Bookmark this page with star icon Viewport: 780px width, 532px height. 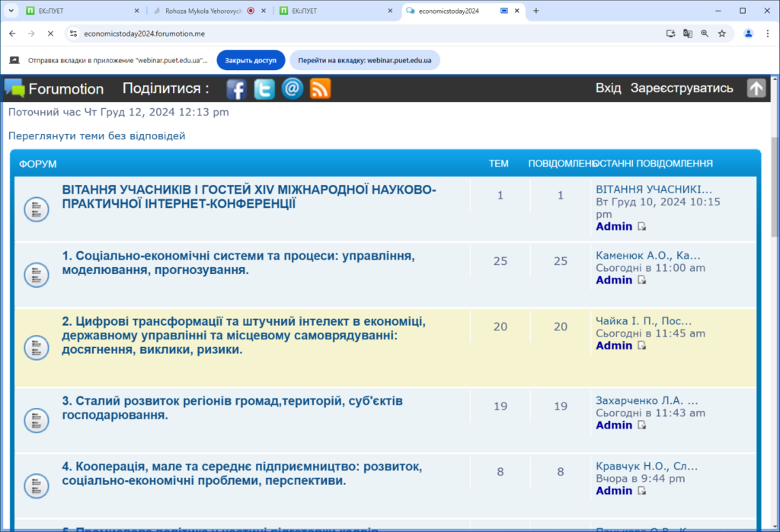(x=721, y=33)
